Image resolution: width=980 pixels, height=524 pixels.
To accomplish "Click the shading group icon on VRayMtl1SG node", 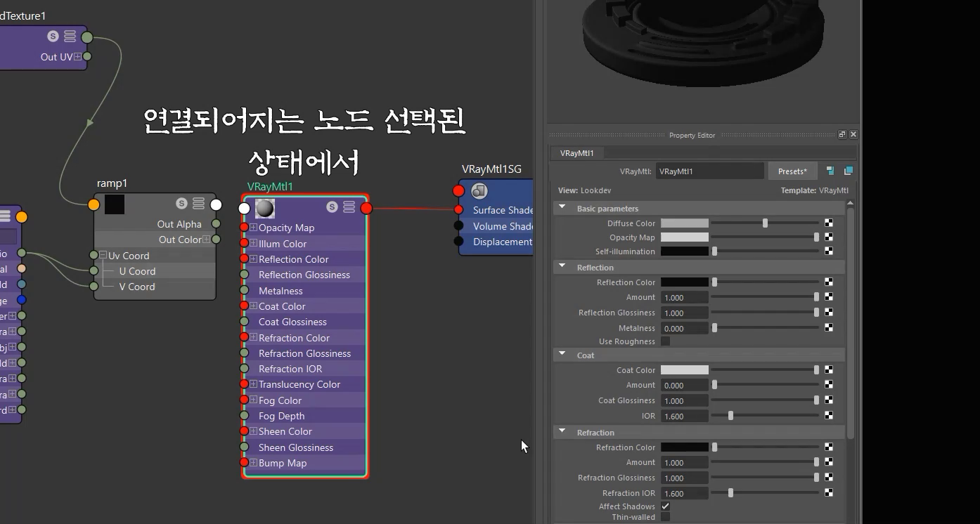I will click(x=479, y=190).
